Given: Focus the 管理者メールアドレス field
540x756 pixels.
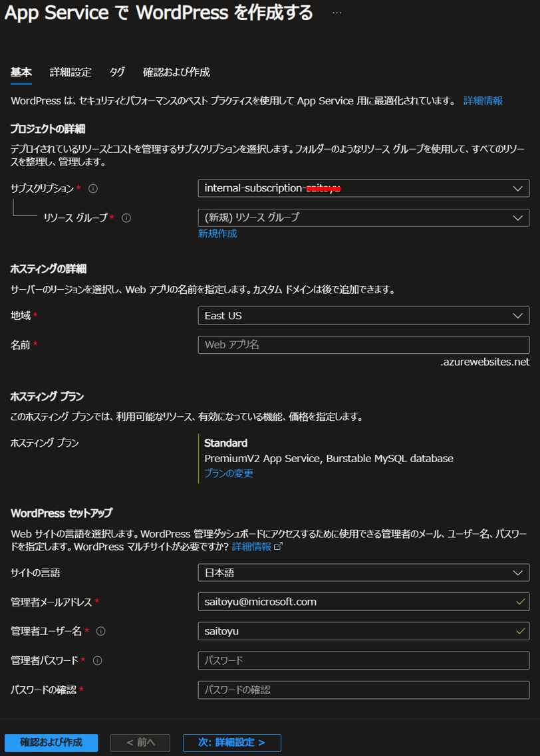Looking at the screenshot, I should 364,602.
